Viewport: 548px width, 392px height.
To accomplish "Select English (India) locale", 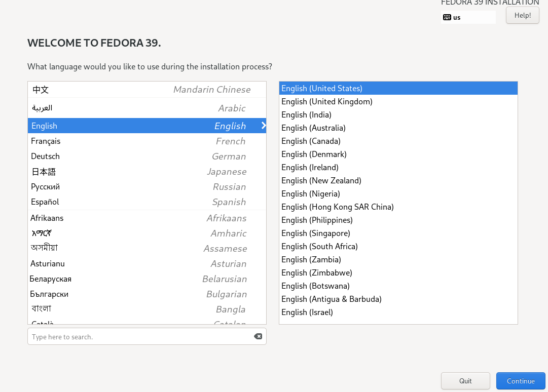I will [306, 114].
